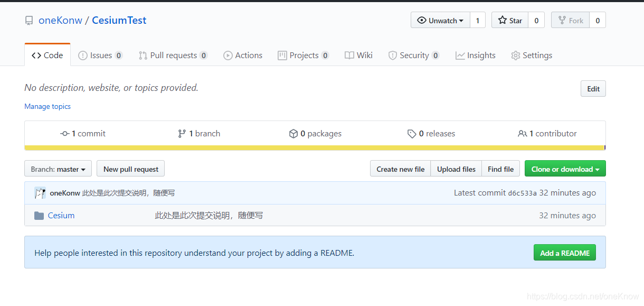Click the Actions play-circle icon
Image resolution: width=644 pixels, height=306 pixels.
tap(228, 55)
